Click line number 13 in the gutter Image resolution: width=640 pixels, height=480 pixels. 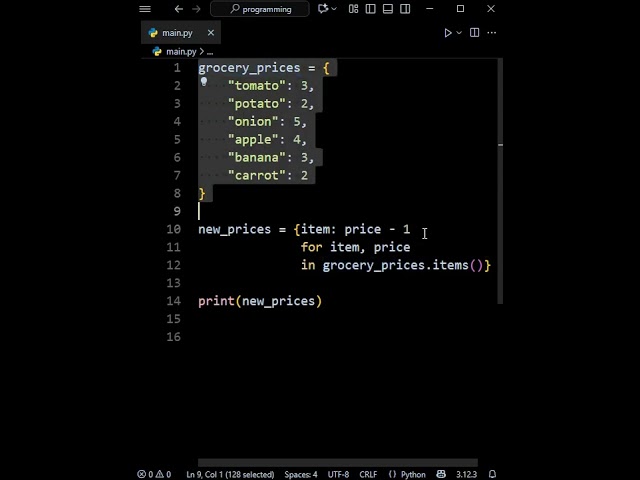click(173, 283)
